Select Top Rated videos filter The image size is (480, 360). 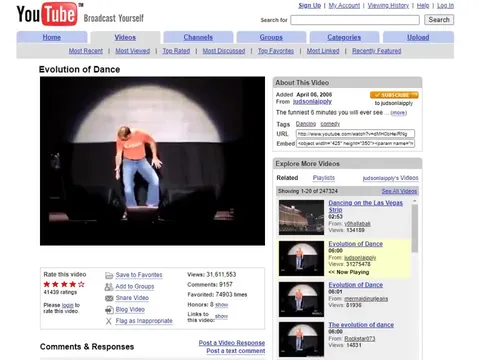click(x=176, y=51)
